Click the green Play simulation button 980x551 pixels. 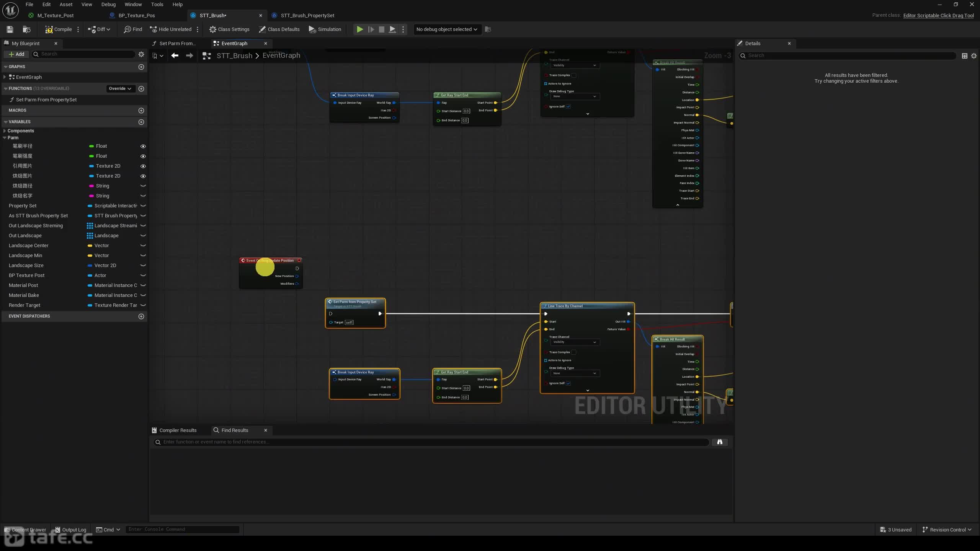360,29
